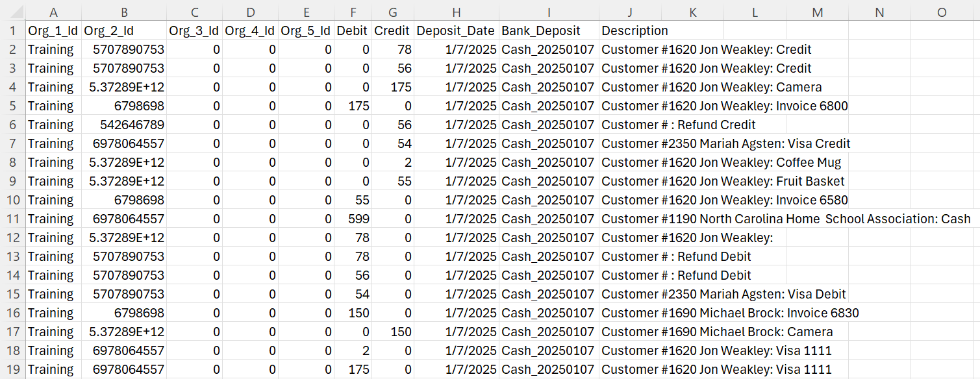Viewport: 980px width, 379px height.
Task: Select the cell with Debit value 599
Action: [x=353, y=219]
